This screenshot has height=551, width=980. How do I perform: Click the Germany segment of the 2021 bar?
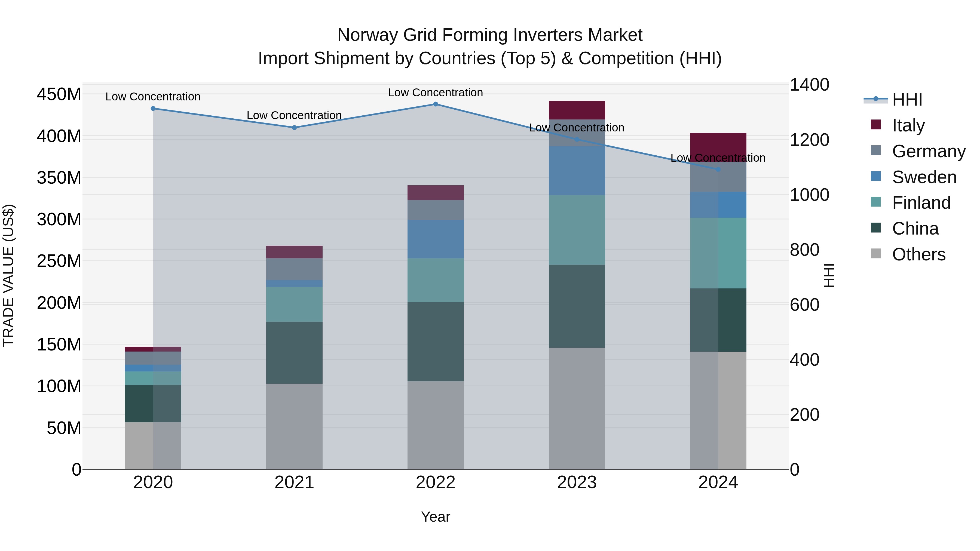[295, 269]
